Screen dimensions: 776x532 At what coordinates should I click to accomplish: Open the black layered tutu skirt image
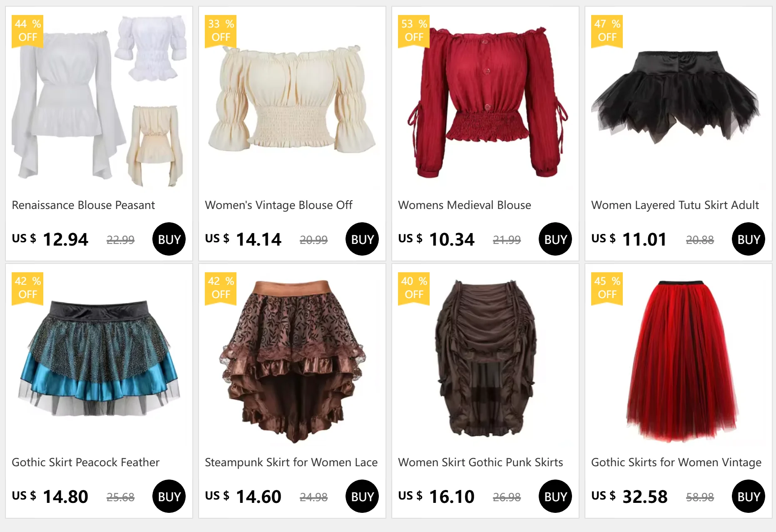tap(679, 101)
